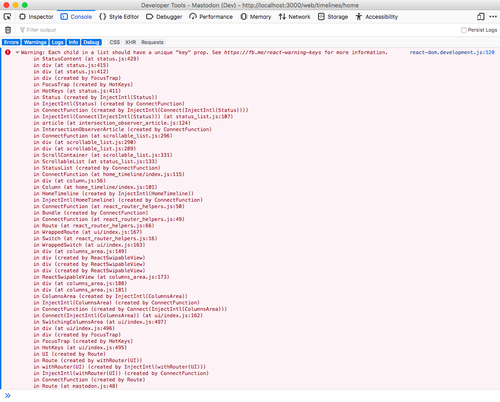Clear console output with trash icon
The width and height of the screenshot is (500, 402).
(8, 30)
